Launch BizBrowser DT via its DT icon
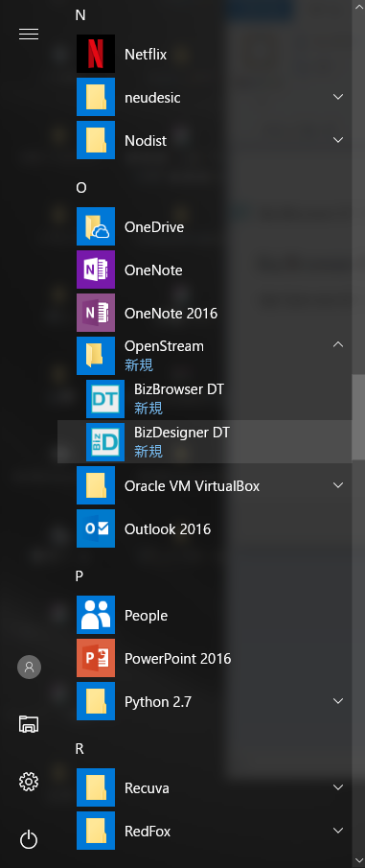 click(x=105, y=399)
